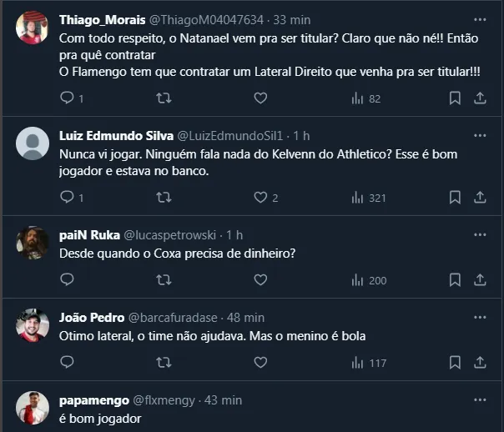
Task: Open more options on papamengo's tweet
Action: (x=480, y=399)
